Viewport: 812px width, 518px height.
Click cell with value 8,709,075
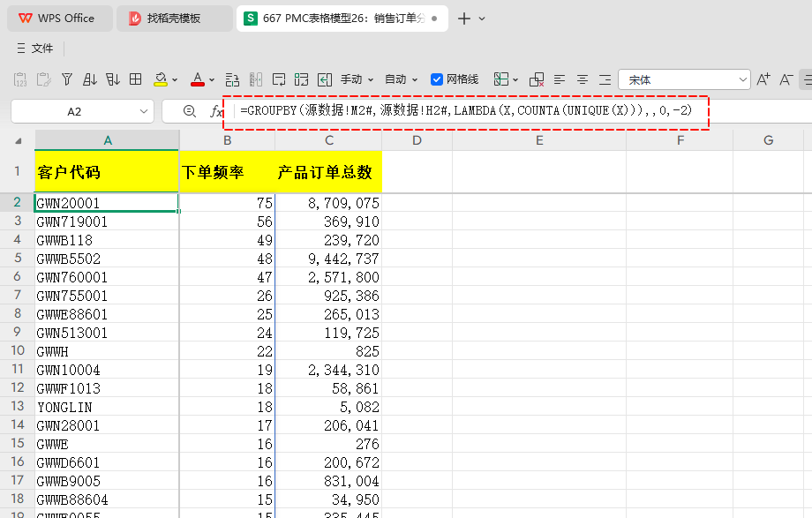[328, 203]
